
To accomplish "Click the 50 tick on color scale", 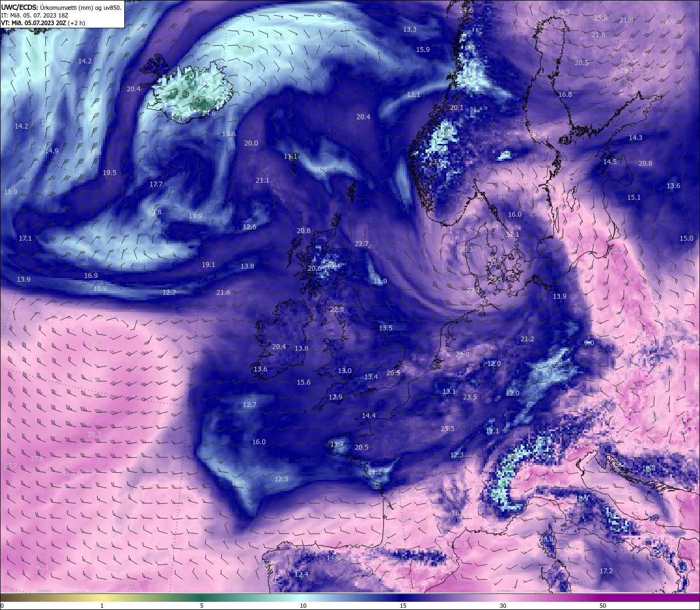I will [602, 606].
